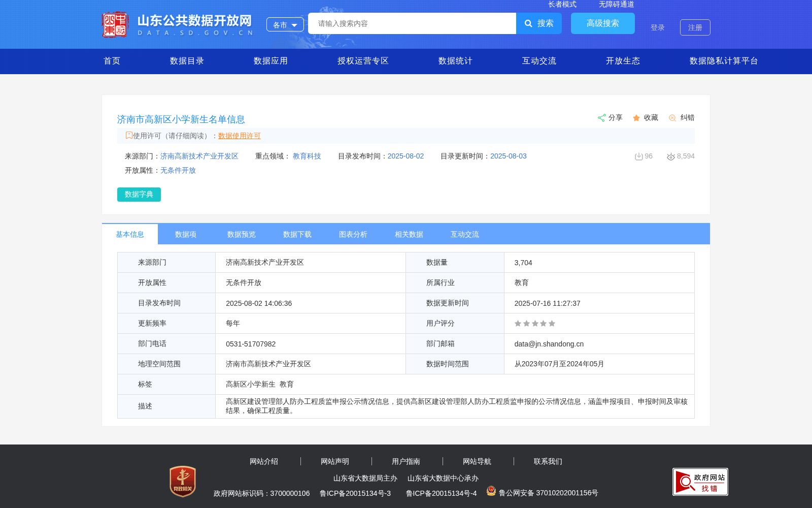Open 开放生态 in the navigation bar

[x=623, y=61]
